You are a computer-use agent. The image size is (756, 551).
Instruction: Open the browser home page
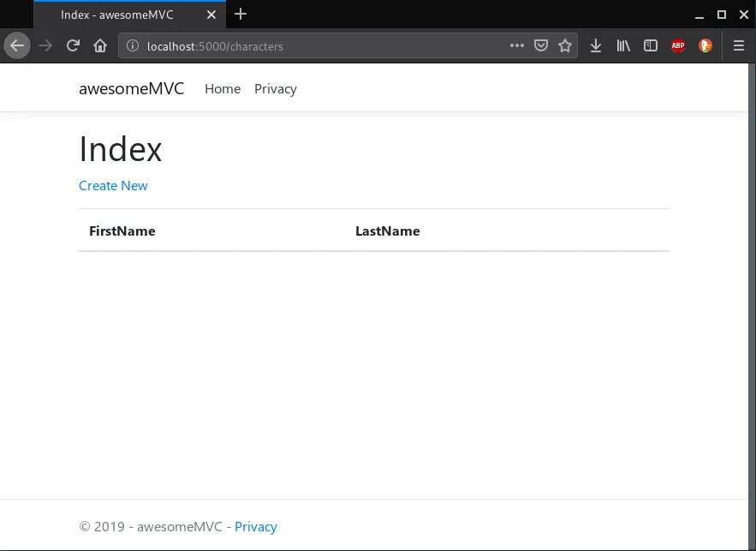pos(100,45)
